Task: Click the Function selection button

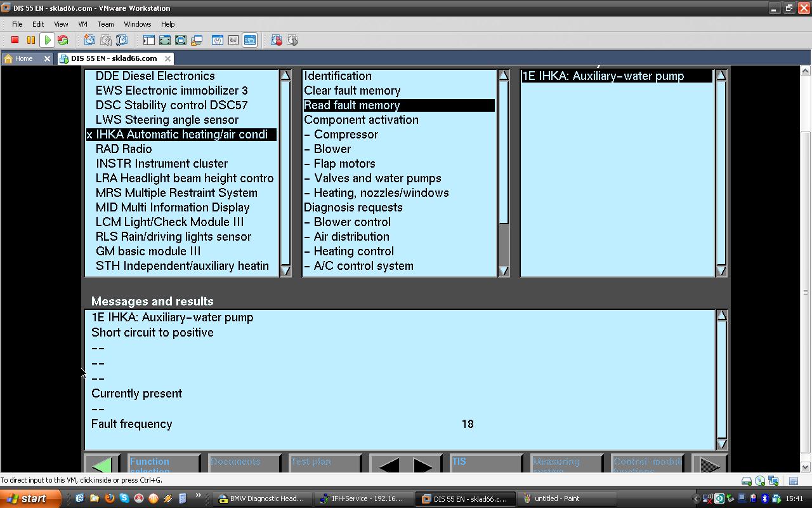Action: 163,465
